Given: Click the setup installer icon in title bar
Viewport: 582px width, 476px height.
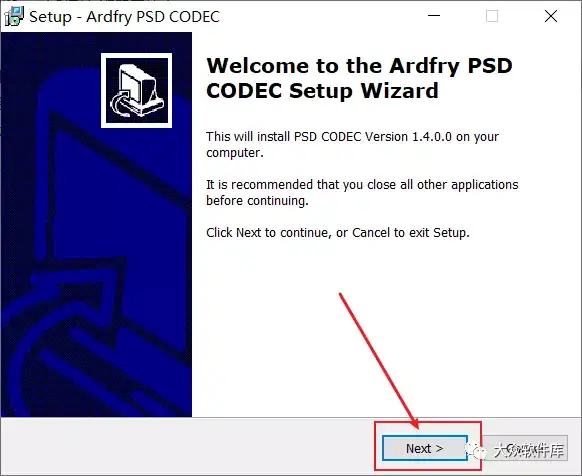Looking at the screenshot, I should (14, 16).
